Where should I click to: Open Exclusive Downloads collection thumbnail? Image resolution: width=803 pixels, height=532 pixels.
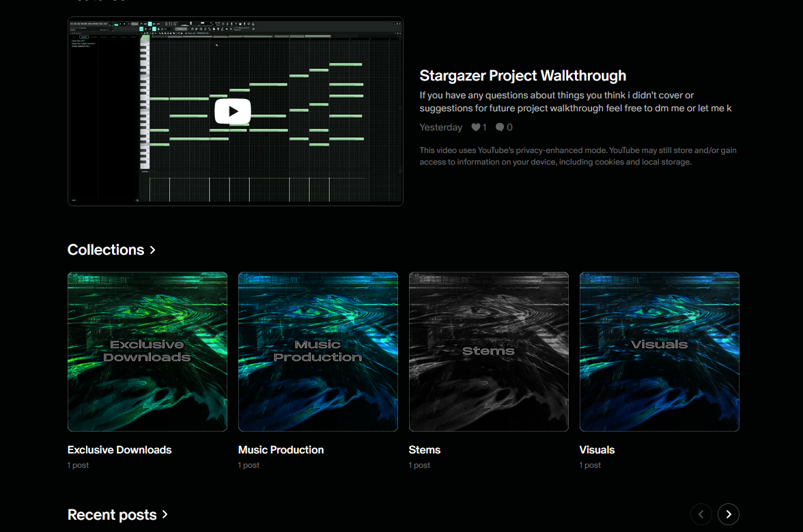[147, 352]
